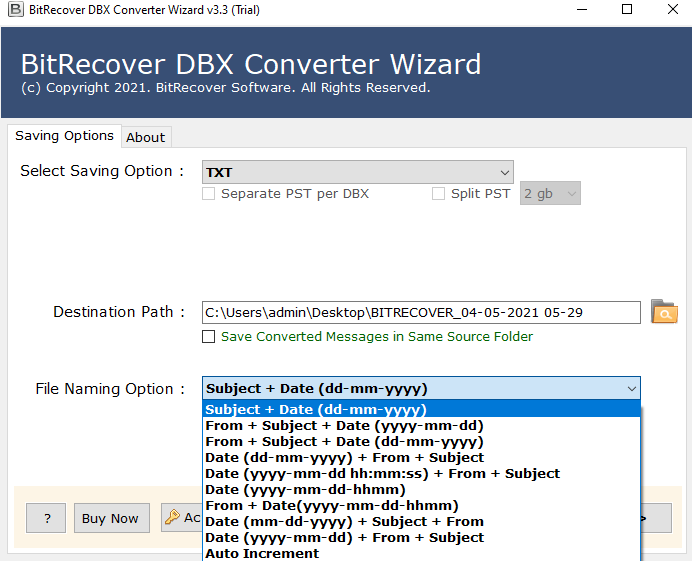The height and width of the screenshot is (561, 692).
Task: Open the Select Saving Option TXT dropdown
Action: (357, 172)
